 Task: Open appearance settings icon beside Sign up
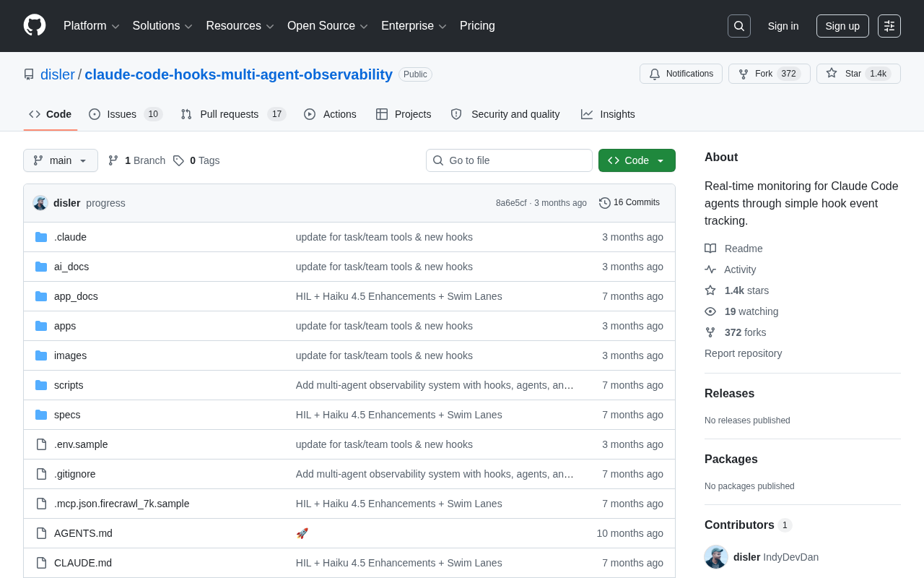tap(889, 26)
